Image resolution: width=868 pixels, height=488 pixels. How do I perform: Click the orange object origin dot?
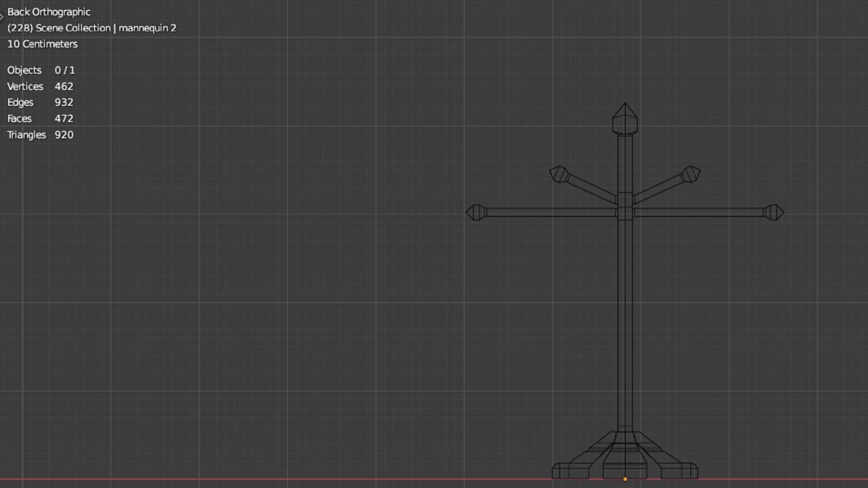(x=625, y=479)
